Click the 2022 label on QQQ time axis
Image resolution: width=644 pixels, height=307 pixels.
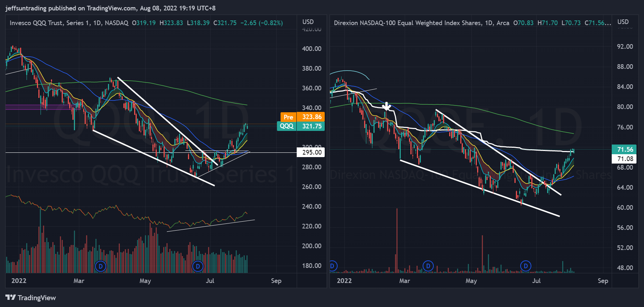[19, 281]
